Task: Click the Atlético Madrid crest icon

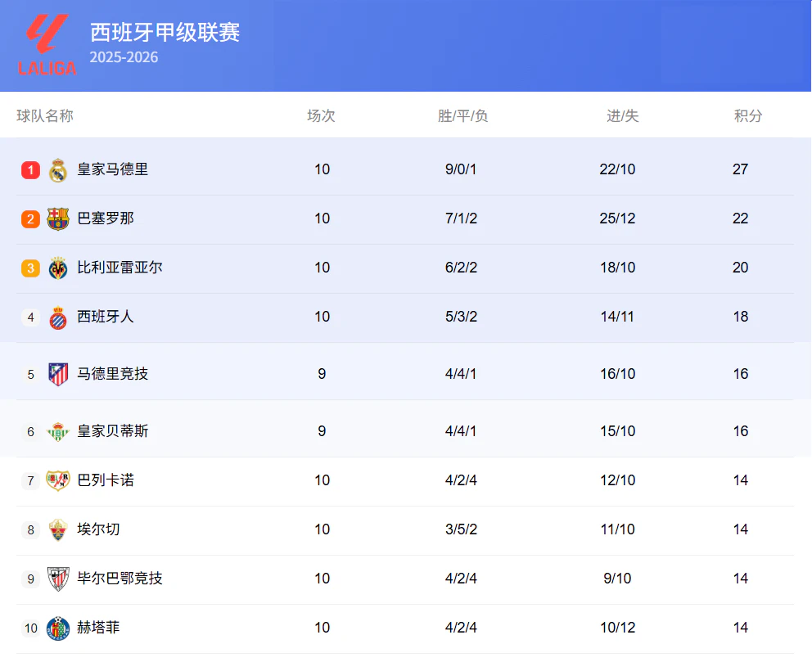Action: pos(58,374)
